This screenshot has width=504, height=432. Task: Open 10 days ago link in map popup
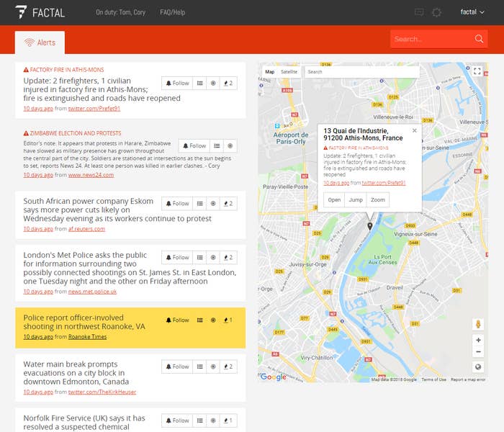point(336,183)
